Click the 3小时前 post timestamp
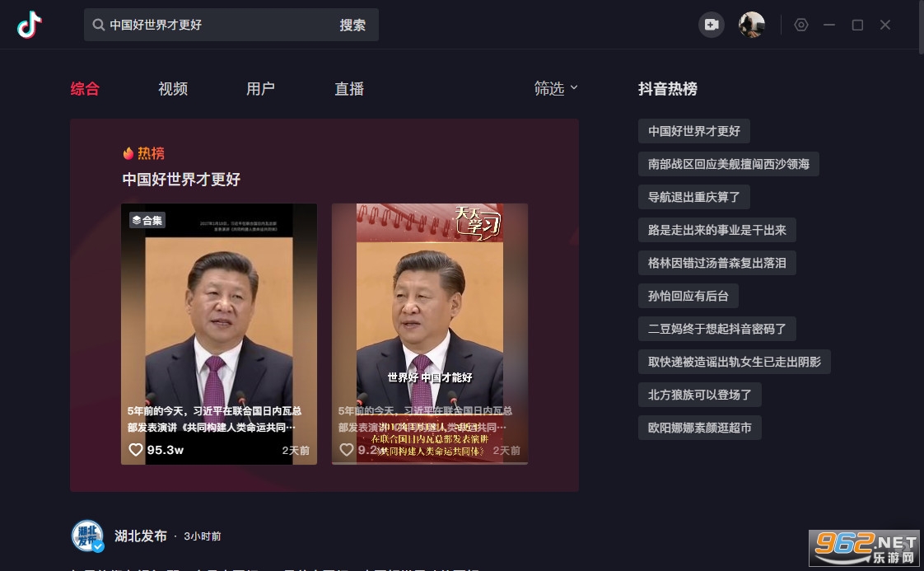Image resolution: width=924 pixels, height=571 pixels. tap(202, 536)
